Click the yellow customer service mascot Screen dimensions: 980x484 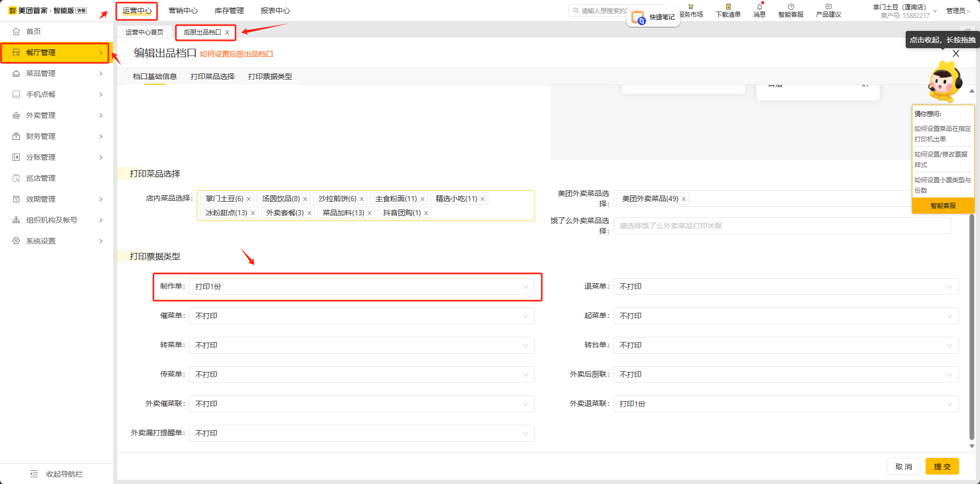945,82
